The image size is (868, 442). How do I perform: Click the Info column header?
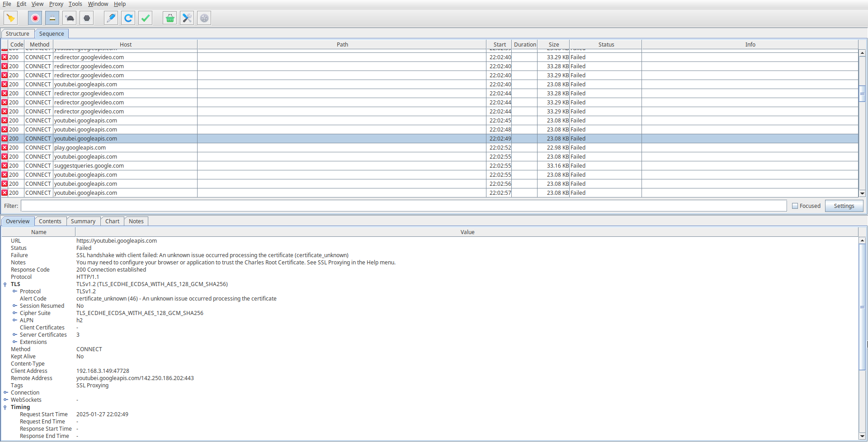click(x=750, y=45)
